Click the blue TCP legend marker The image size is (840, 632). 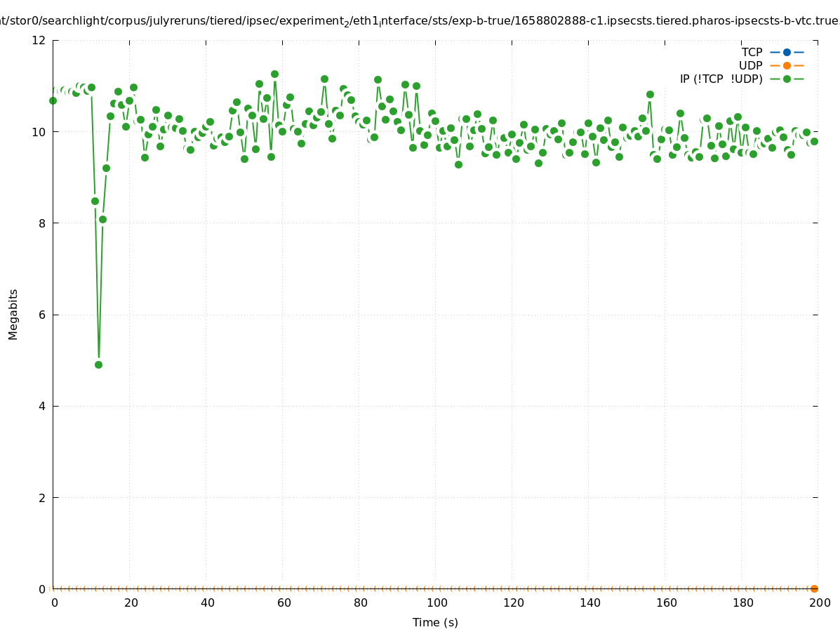[x=787, y=52]
